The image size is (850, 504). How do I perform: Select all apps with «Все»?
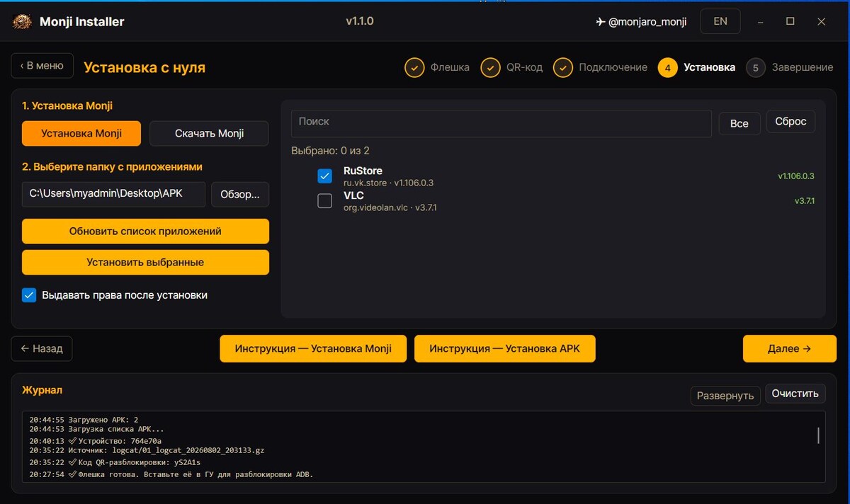point(739,123)
